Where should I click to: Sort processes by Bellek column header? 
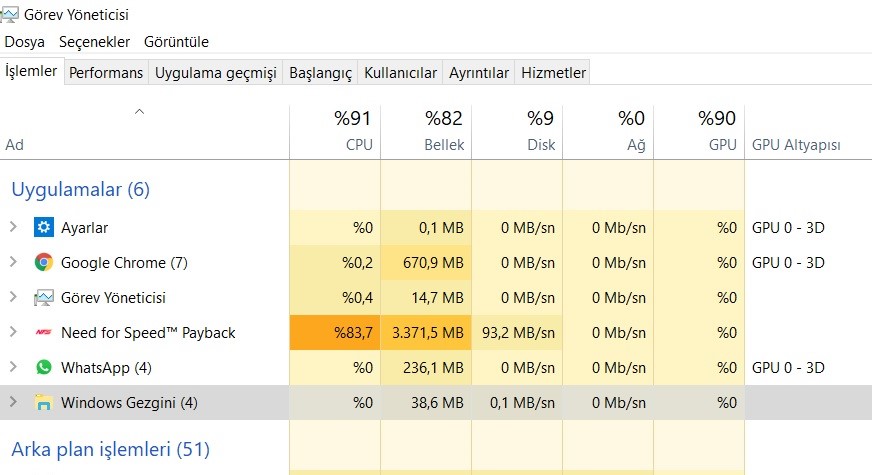click(427, 131)
